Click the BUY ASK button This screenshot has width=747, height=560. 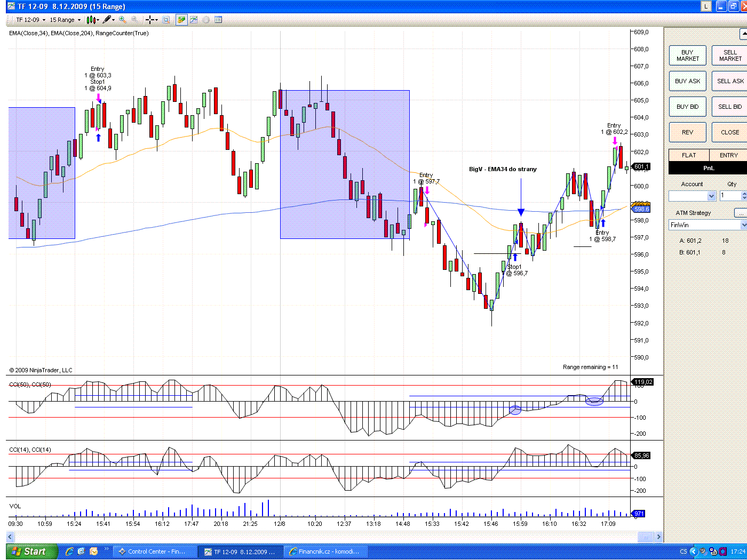tap(688, 81)
